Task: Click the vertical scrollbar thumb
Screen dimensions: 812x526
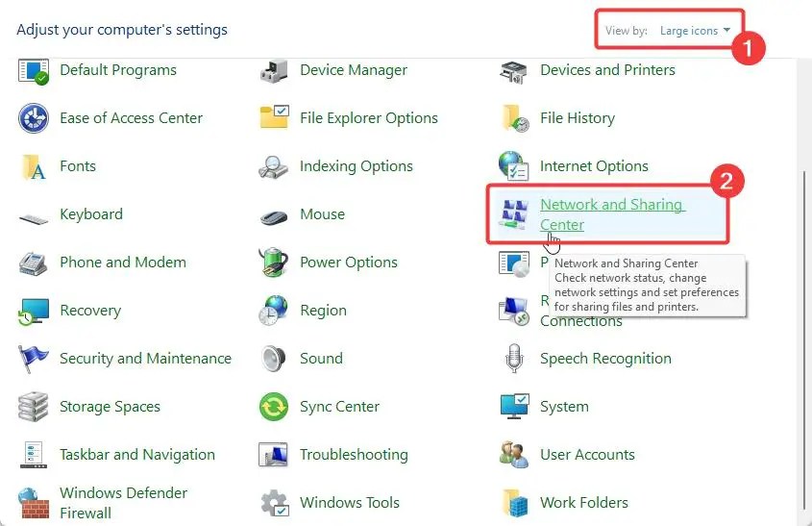Action: click(806, 339)
